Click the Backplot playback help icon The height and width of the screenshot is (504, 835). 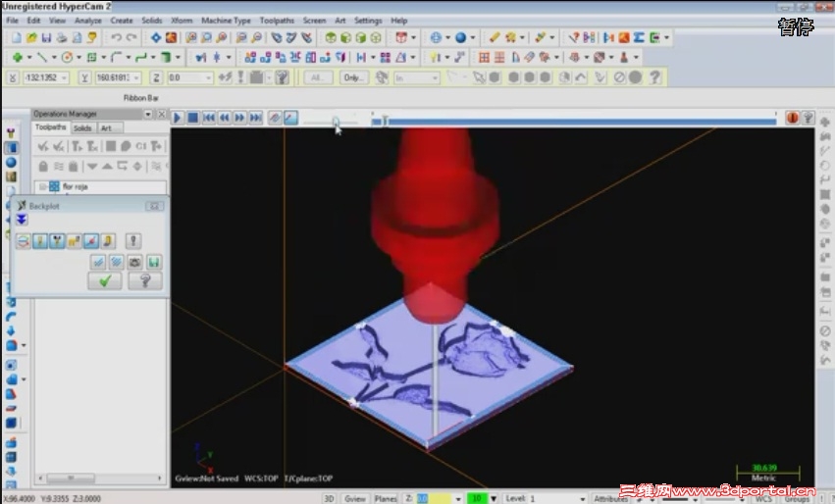coord(808,118)
